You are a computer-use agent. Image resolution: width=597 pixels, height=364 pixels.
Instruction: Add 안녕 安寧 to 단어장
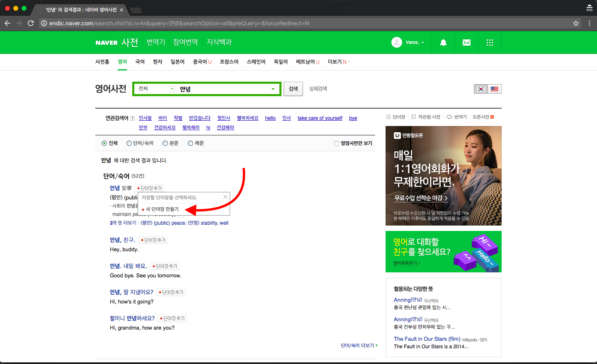pyautogui.click(x=150, y=188)
